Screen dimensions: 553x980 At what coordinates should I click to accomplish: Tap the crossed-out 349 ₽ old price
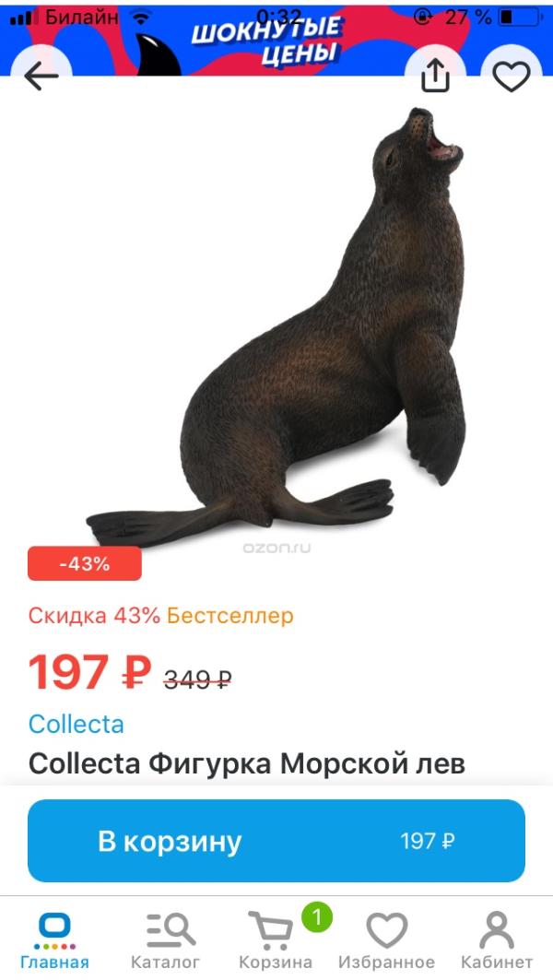click(x=197, y=679)
